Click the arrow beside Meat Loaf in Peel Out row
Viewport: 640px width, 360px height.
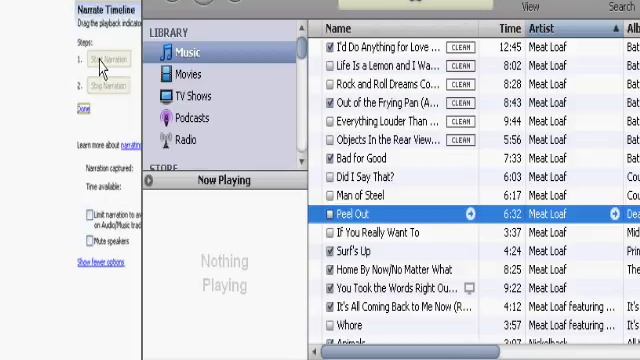coord(615,214)
